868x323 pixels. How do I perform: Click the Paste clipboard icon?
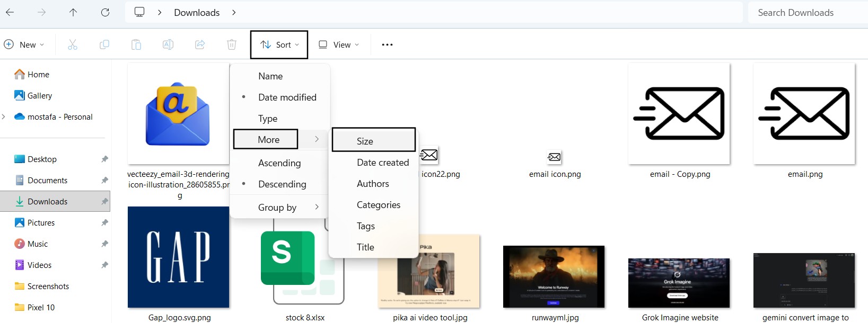(x=136, y=44)
